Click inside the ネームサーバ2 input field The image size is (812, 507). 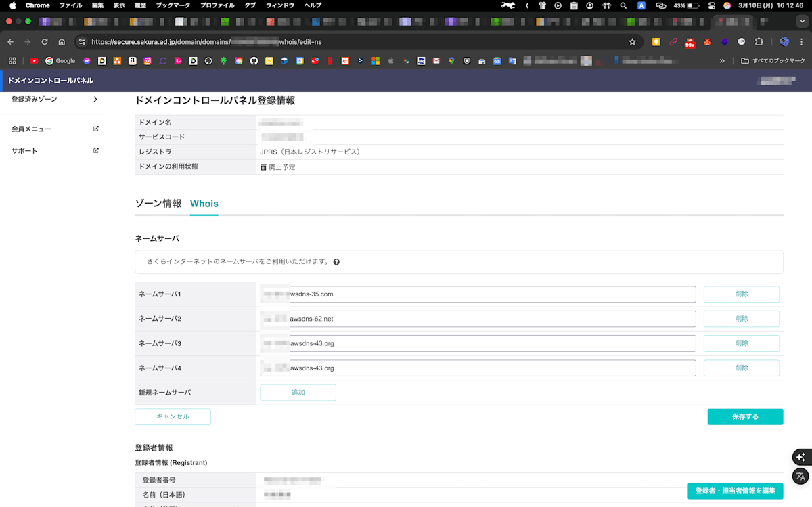tap(478, 318)
